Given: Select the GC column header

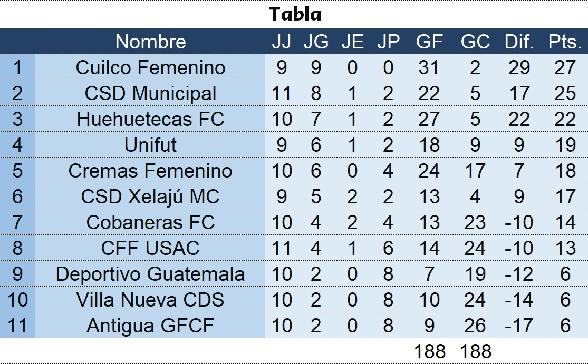Looking at the screenshot, I should coord(475,42).
